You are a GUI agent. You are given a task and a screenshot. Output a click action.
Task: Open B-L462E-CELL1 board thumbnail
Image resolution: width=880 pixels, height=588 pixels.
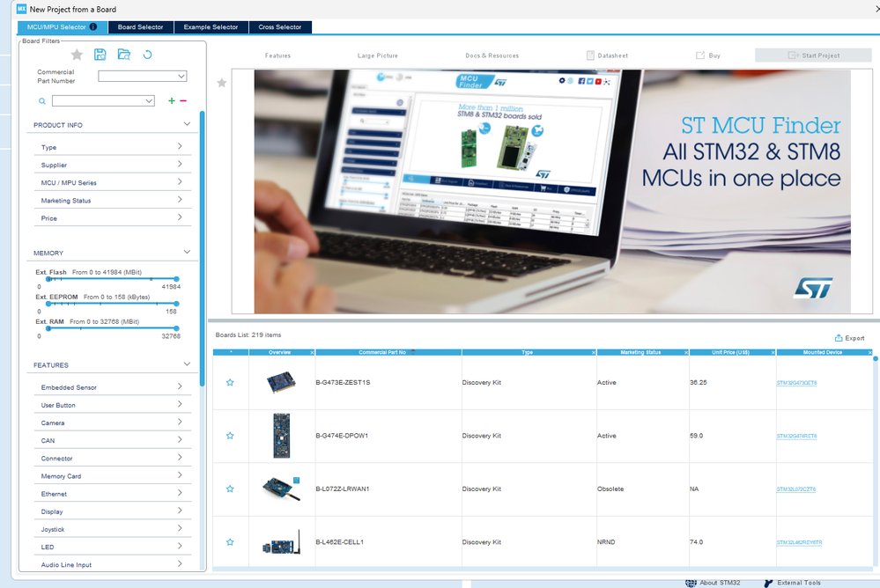click(x=282, y=542)
